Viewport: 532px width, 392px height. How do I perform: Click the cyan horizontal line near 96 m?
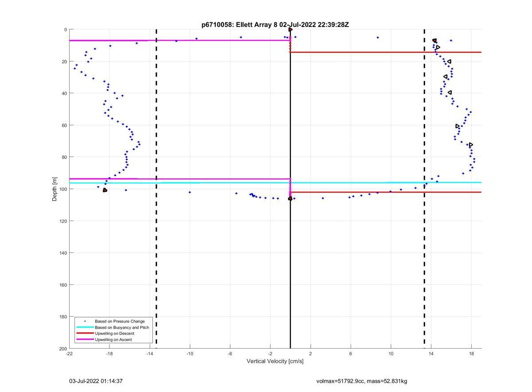(x=275, y=182)
